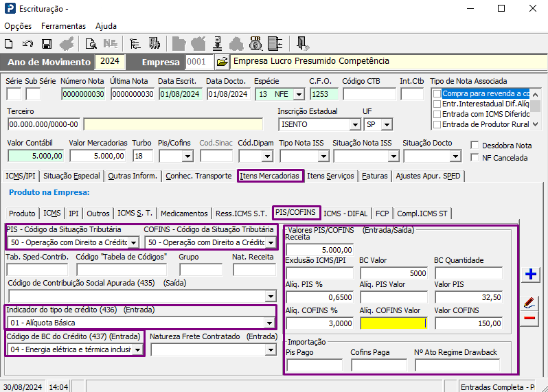548x392 pixels.
Task: Click the exit door icon in toolbar
Action: [x=302, y=44]
